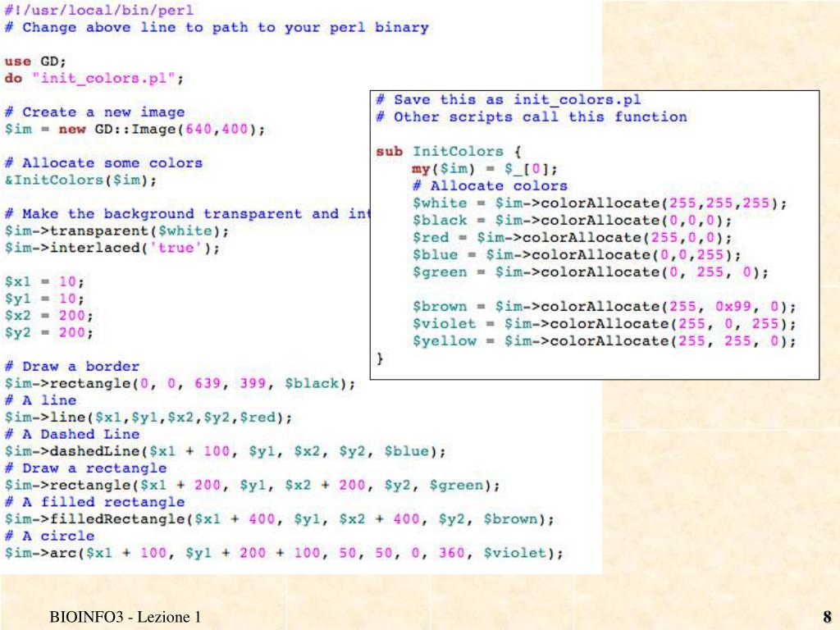This screenshot has height=630, width=840.
Task: Click the '$im->arc' statement with $violet
Action: (284, 553)
